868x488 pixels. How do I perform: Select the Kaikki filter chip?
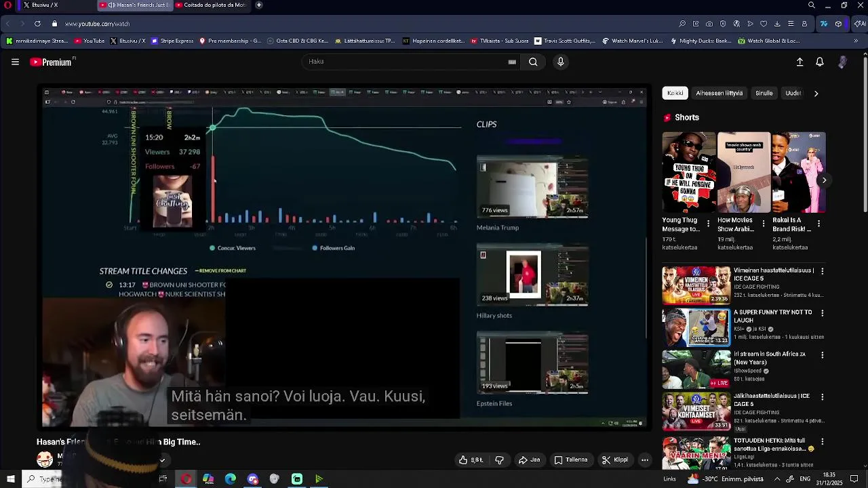(675, 94)
